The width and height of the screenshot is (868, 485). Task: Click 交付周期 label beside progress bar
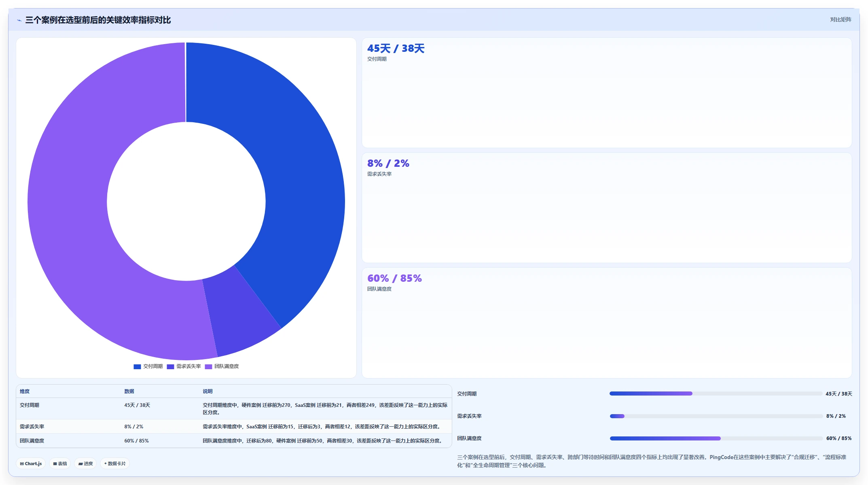pos(467,394)
